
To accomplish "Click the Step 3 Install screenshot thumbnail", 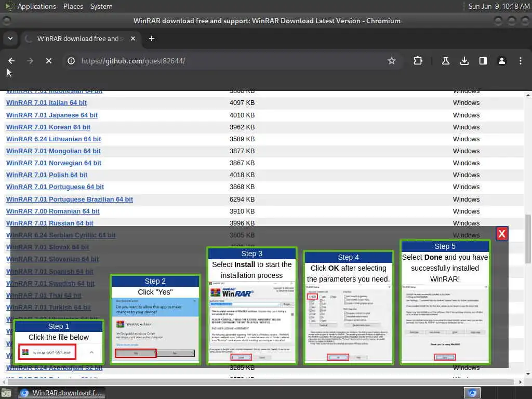I will coord(252,322).
